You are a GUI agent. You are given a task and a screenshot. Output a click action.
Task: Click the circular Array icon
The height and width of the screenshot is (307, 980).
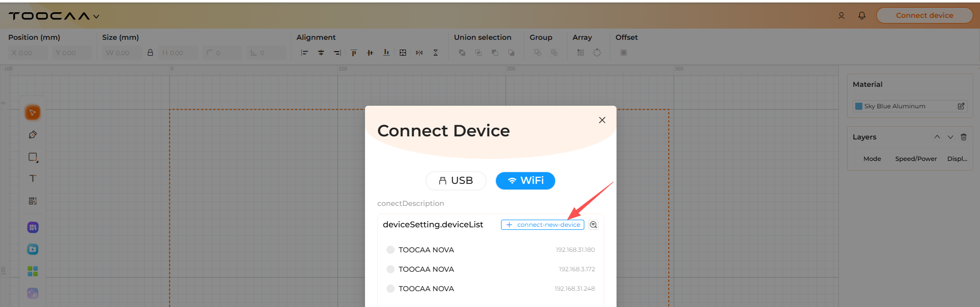597,53
